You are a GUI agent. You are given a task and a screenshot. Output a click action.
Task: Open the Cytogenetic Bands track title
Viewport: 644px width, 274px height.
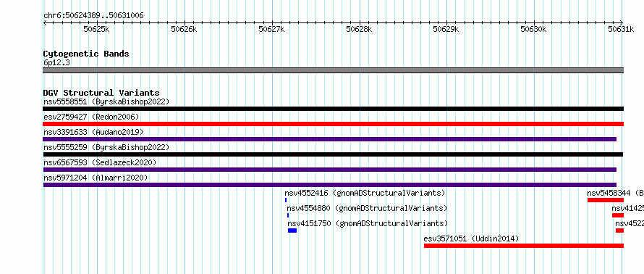[x=86, y=54]
